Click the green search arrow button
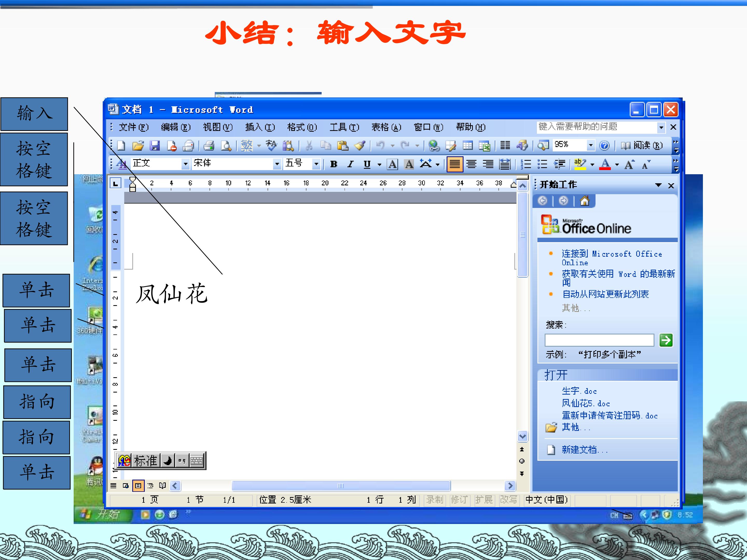The width and height of the screenshot is (747, 560). [666, 340]
